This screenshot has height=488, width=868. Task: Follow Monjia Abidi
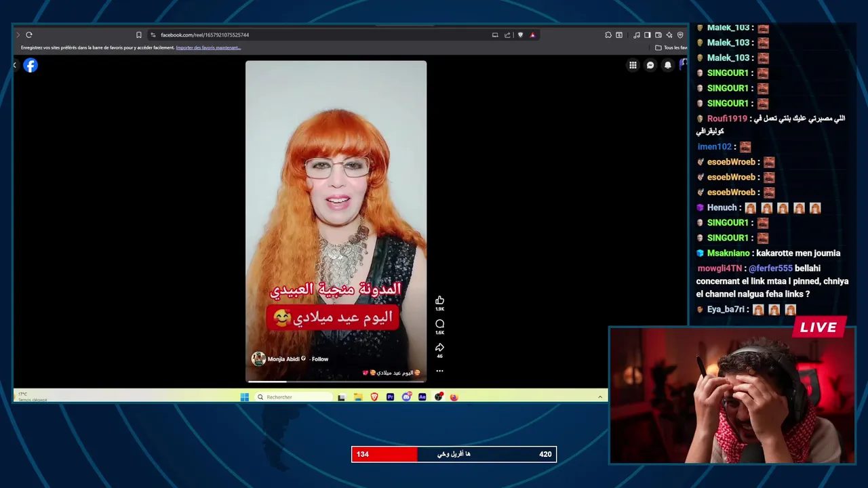coord(320,359)
